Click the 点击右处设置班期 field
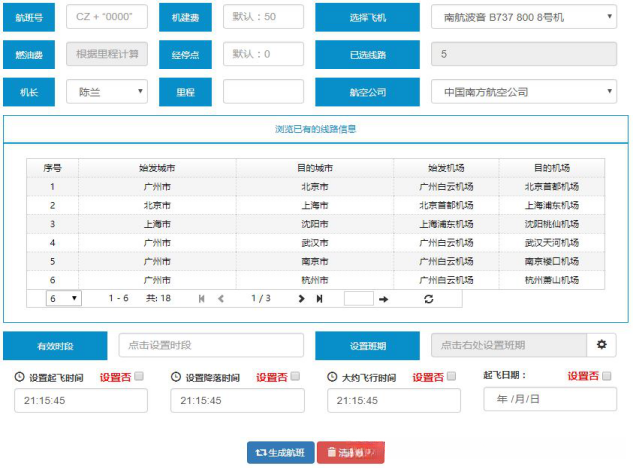Screen dimensions: 633x468 point(509,345)
